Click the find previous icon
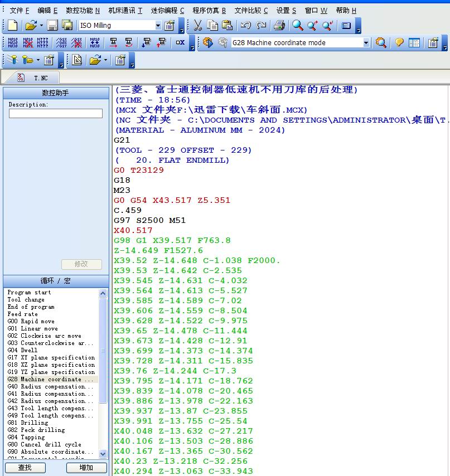 tap(328, 26)
